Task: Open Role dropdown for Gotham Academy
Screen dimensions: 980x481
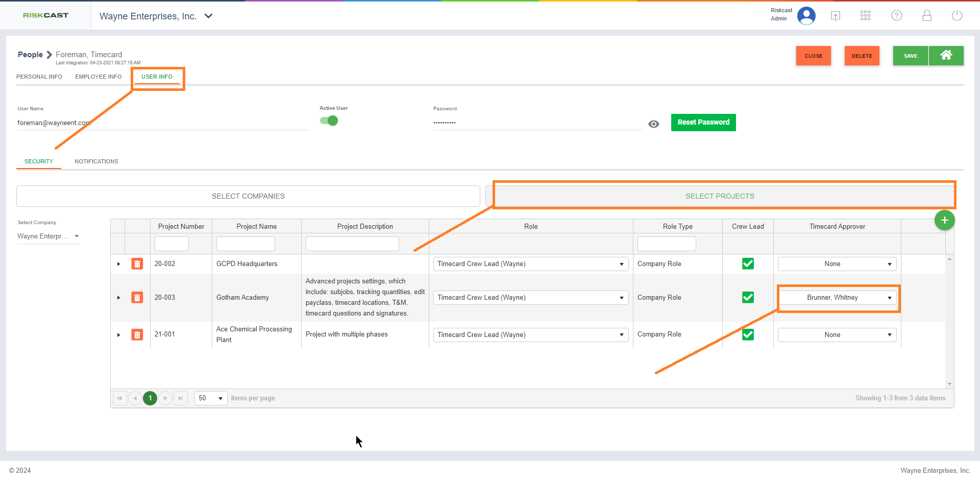Action: click(x=531, y=298)
